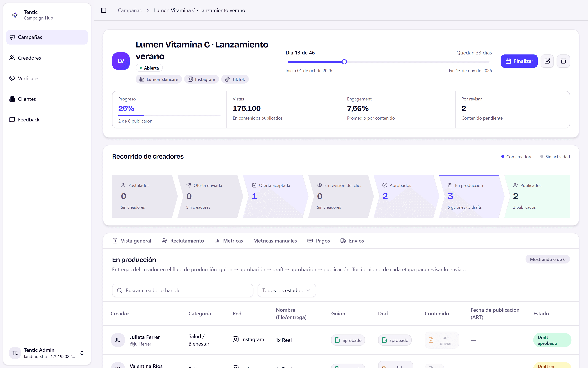
Task: Click the archive campaign box icon
Action: 563,61
